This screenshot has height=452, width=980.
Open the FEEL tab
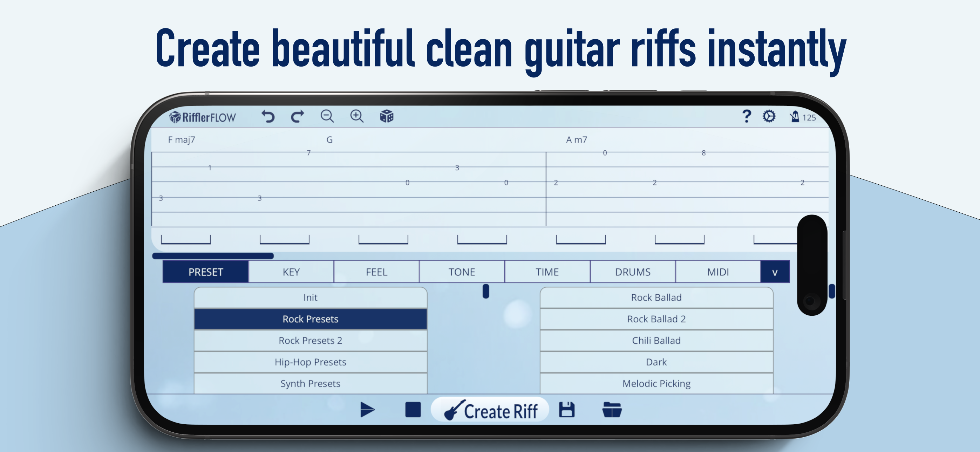pos(376,272)
